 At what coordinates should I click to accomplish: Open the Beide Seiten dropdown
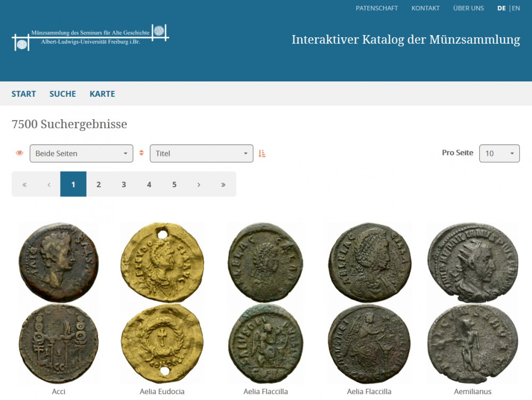pyautogui.click(x=81, y=153)
